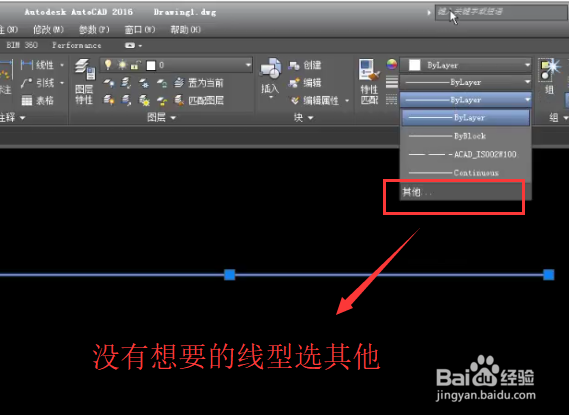Click the thaw-all-layers icon

point(144,100)
